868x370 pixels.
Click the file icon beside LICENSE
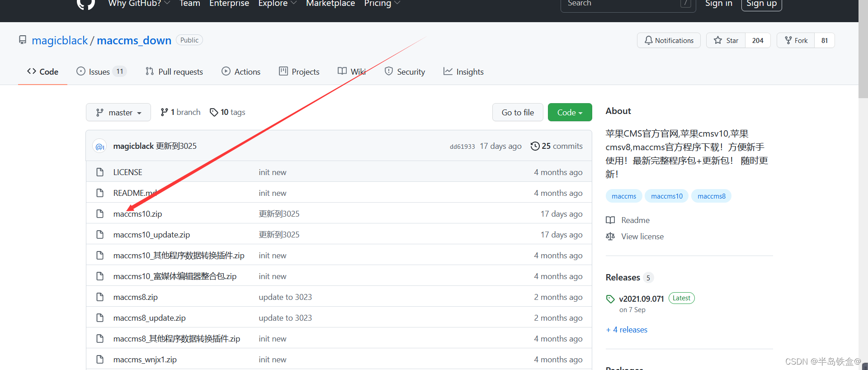(100, 172)
